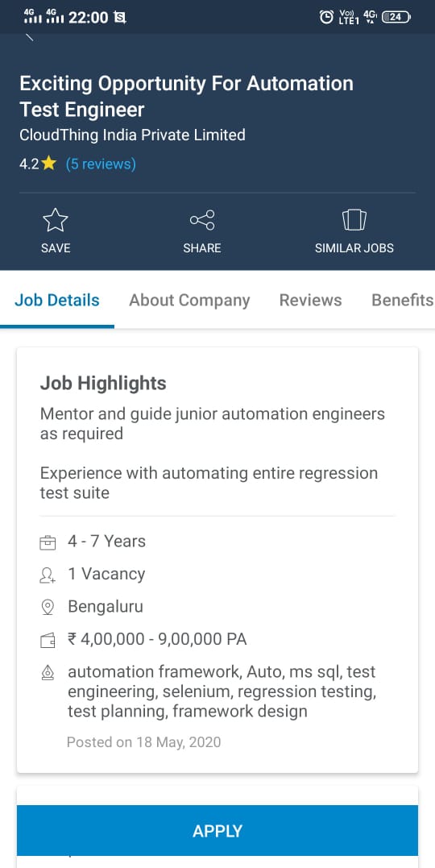
Task: Select the Benefits tab
Action: click(402, 300)
